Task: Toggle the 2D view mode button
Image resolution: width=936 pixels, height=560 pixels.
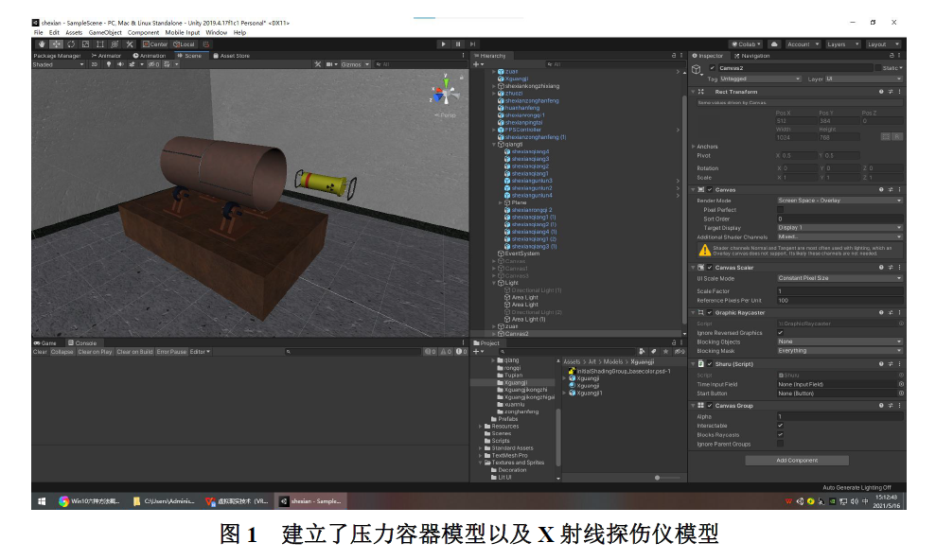Action: click(x=94, y=64)
